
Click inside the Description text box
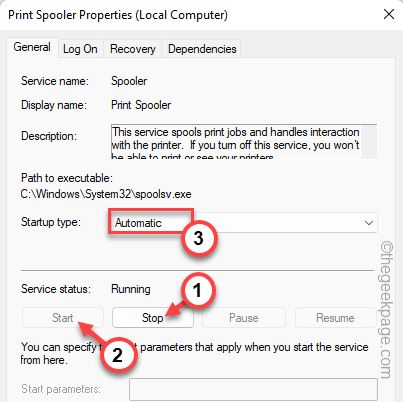(x=236, y=142)
